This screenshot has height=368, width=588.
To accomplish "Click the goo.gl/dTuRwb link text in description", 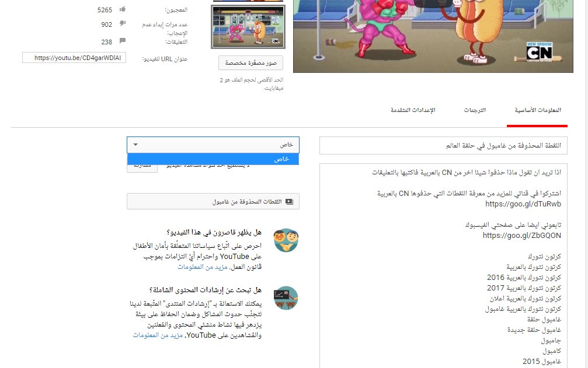I will 523,204.
